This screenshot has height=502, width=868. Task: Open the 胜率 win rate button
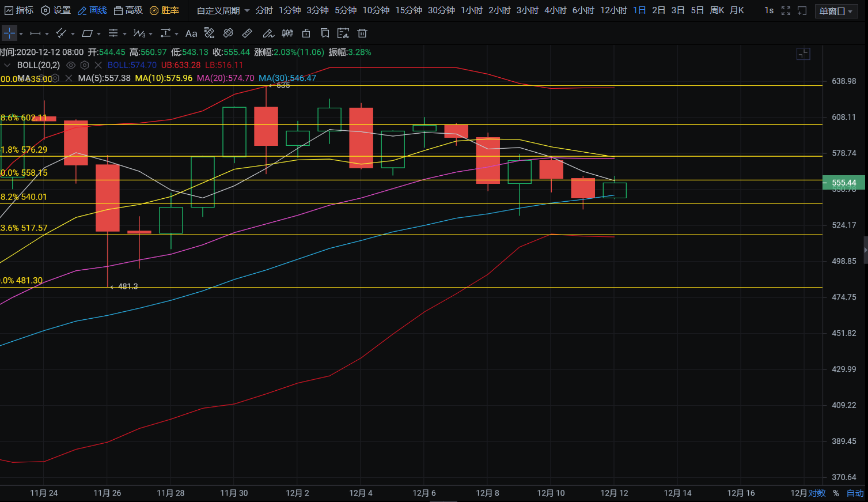[164, 10]
